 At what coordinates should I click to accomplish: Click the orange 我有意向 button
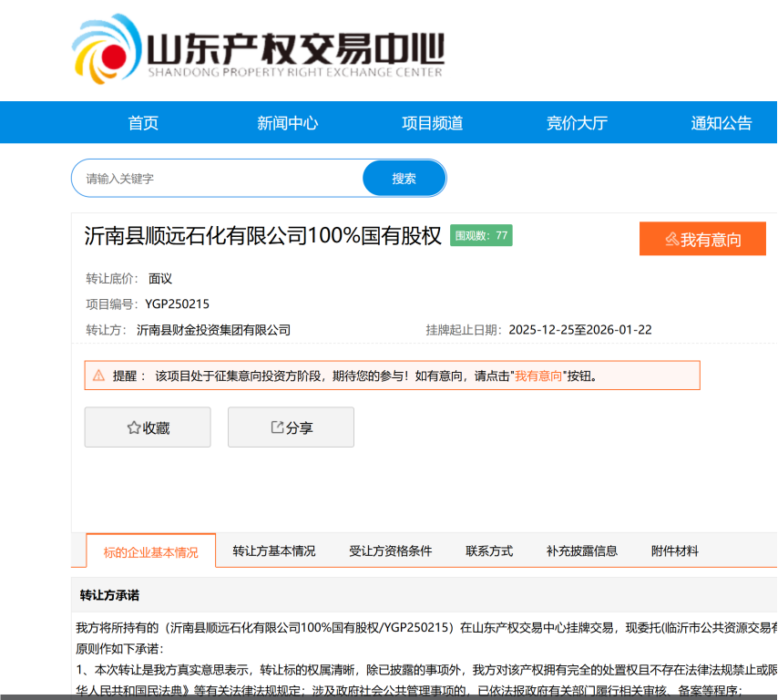pos(701,239)
